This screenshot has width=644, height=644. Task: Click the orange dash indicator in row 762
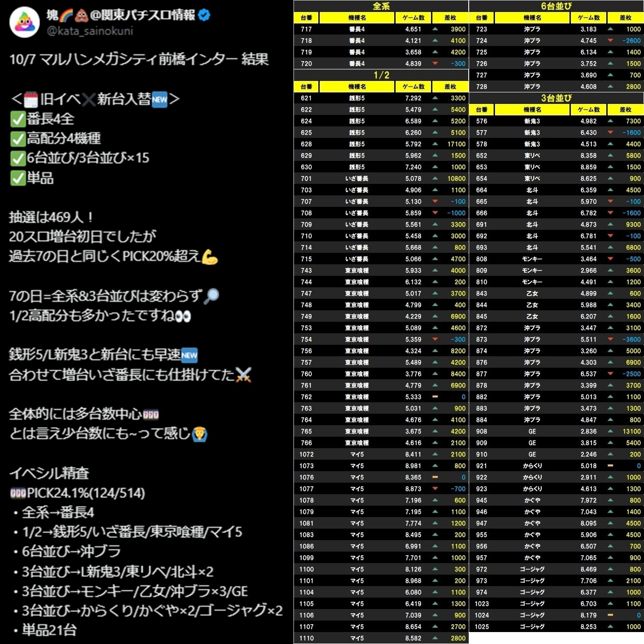[x=435, y=397]
